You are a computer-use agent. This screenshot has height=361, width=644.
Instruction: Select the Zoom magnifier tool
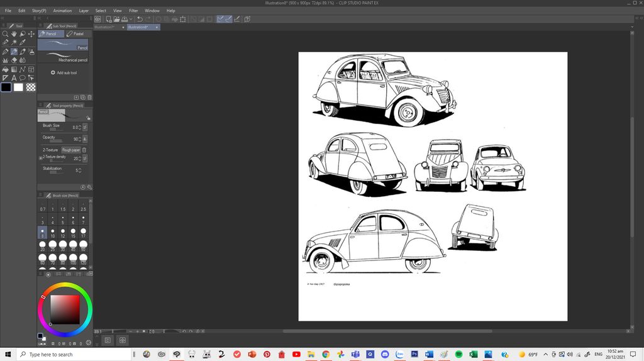pos(5,34)
